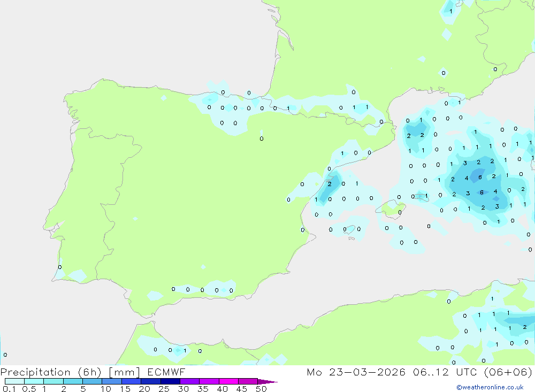Select the 0.5–1 mm legend swatch

(34, 381)
